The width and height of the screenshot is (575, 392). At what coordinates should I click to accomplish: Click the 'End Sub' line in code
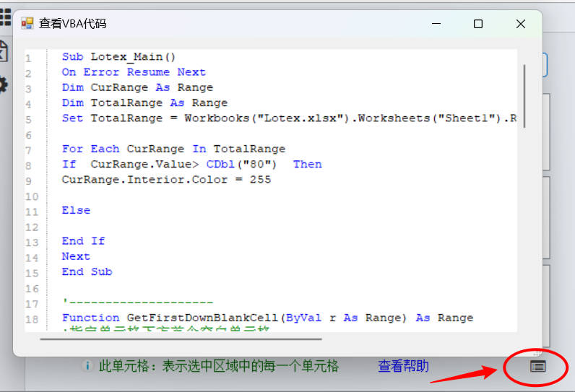click(x=87, y=272)
